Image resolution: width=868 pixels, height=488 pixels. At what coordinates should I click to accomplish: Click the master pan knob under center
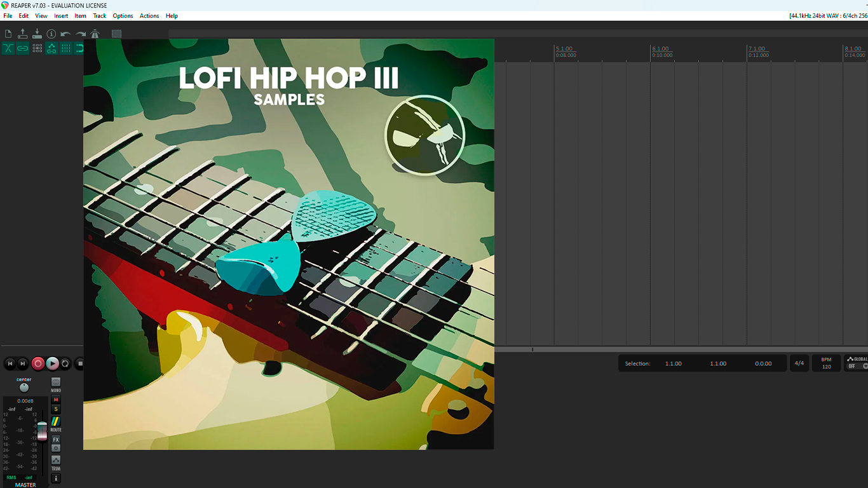[24, 388]
